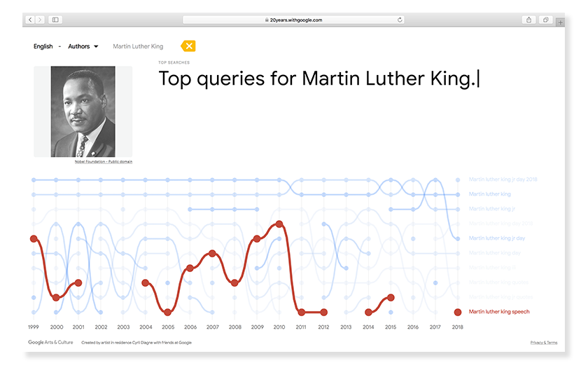Click the Martin Luther King search field
The width and height of the screenshot is (588, 368).
138,46
